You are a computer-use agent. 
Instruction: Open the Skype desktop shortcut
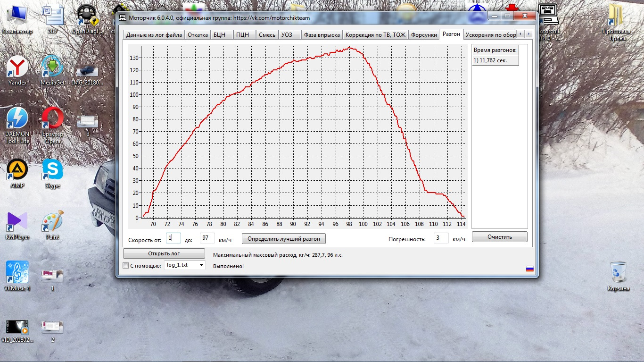[53, 173]
